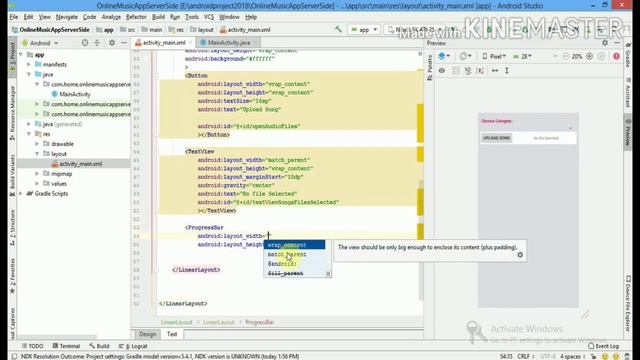
Task: Zoom out the preview with the minus icon
Action: (x=566, y=56)
